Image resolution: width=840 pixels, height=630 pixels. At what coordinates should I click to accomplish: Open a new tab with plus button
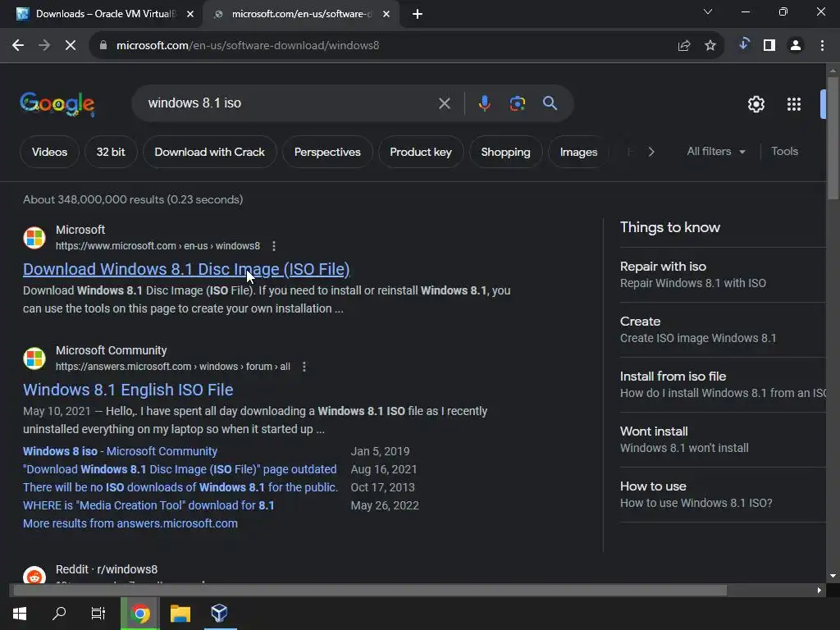[418, 14]
